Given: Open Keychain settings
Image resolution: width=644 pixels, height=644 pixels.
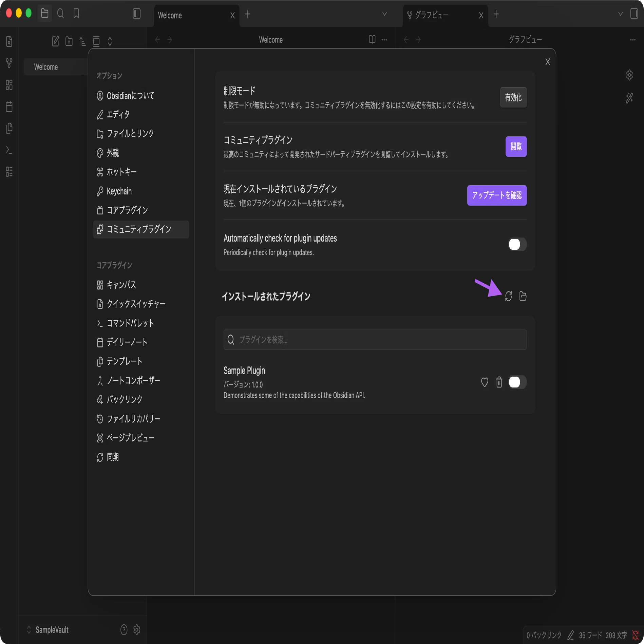Looking at the screenshot, I should click(x=141, y=191).
